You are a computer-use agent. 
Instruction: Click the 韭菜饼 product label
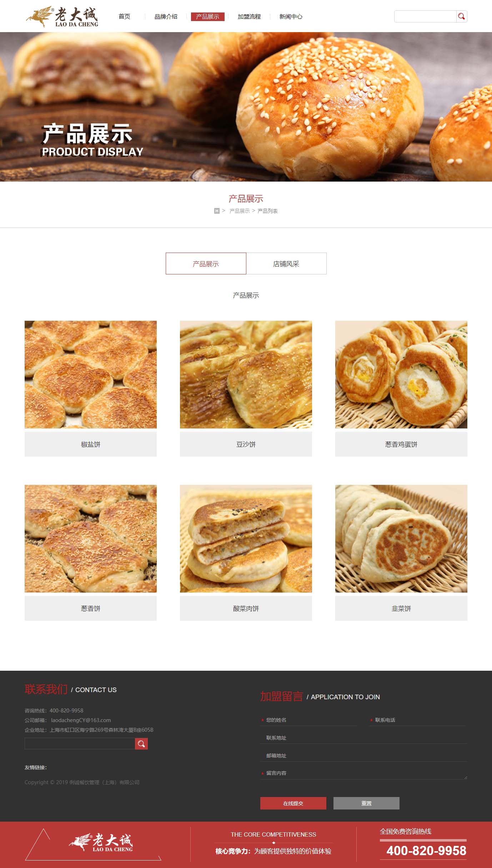[401, 609]
